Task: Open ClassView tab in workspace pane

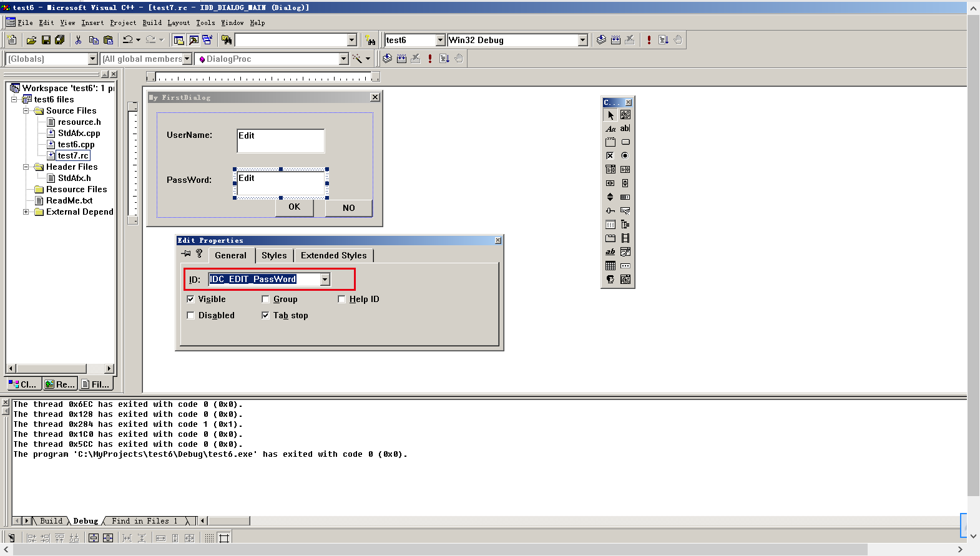Action: coord(24,384)
